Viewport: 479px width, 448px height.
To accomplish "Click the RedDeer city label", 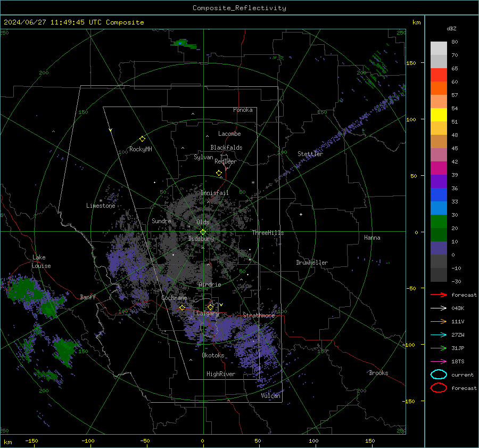I will [x=226, y=161].
